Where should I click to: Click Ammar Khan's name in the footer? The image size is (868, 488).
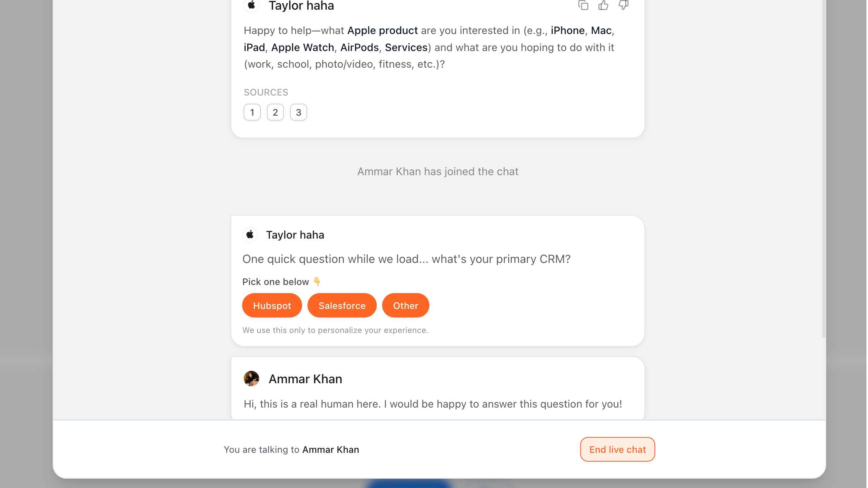(331, 449)
